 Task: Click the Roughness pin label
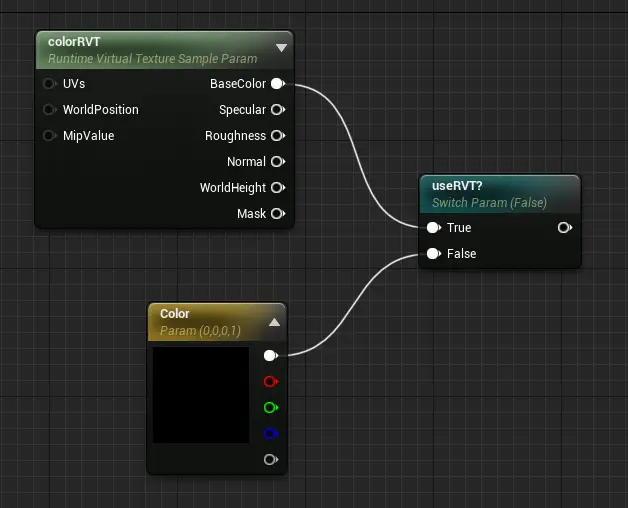[x=236, y=136]
